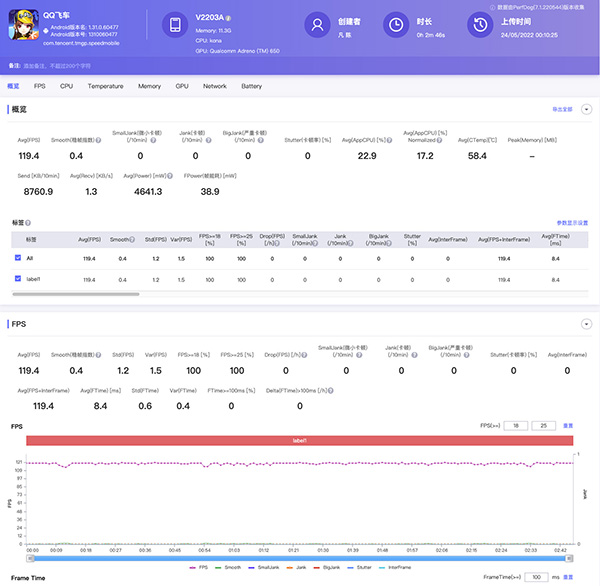Collapse the FPS section panel
The height and width of the screenshot is (586, 600).
(x=586, y=324)
